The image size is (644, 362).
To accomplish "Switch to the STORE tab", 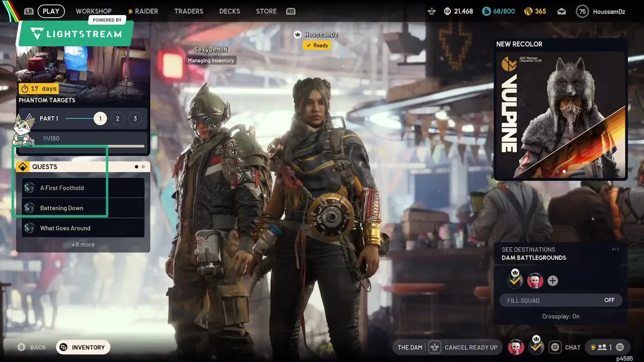I will (266, 11).
